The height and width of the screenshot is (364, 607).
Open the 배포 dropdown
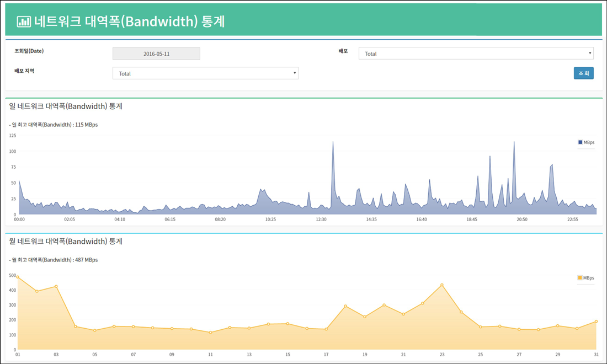(476, 53)
